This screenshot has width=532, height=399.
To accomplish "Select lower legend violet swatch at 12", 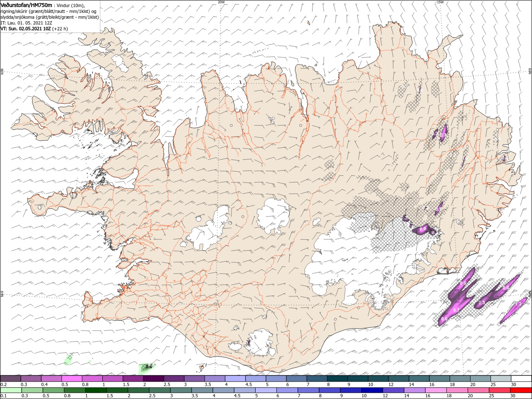I will (393, 390).
